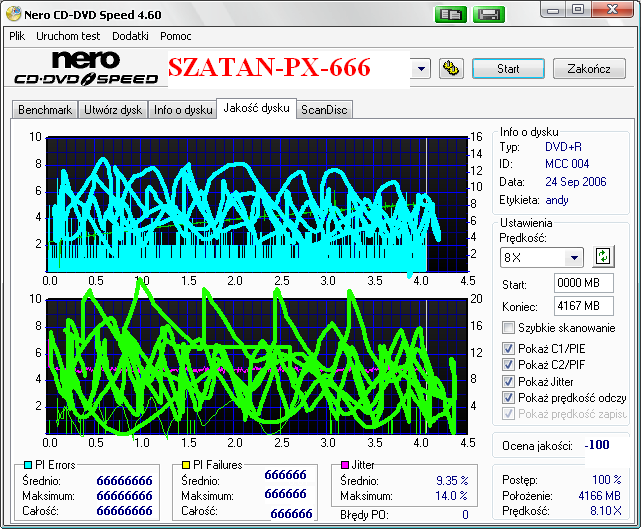This screenshot has width=641, height=529.
Task: Click the PI Failures Średnio value 666666
Action: pyautogui.click(x=285, y=475)
